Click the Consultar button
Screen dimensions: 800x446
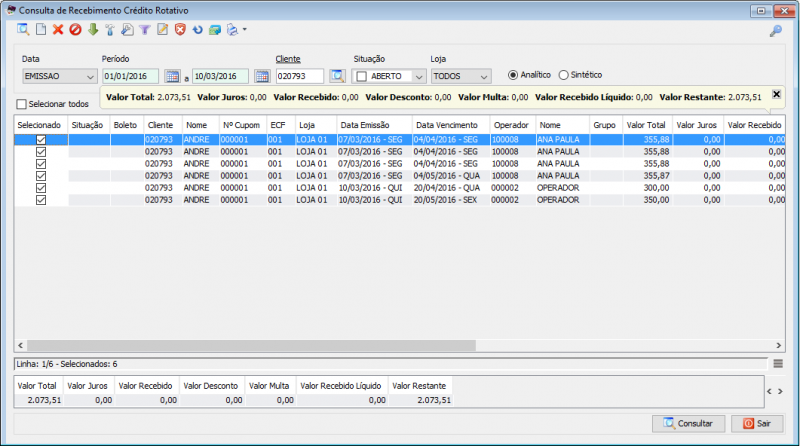688,424
